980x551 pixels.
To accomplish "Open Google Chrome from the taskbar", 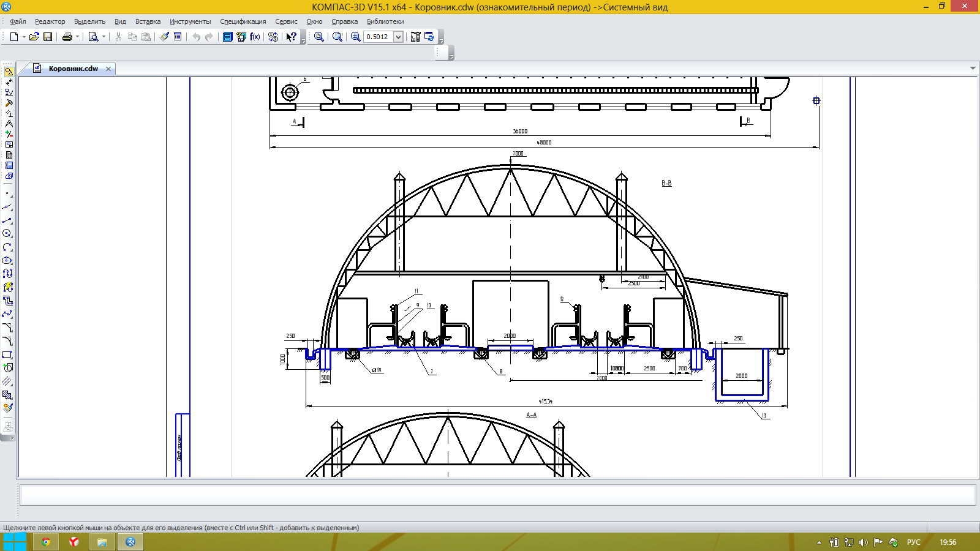I will click(46, 542).
